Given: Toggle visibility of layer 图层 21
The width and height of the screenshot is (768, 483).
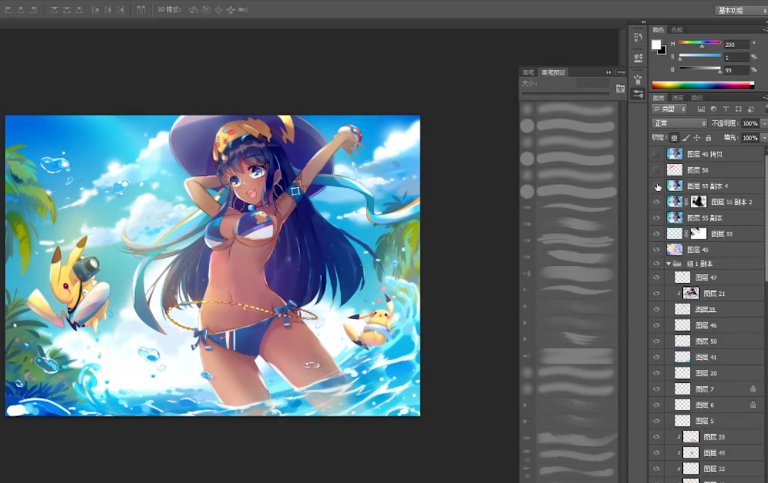Looking at the screenshot, I should 656,293.
